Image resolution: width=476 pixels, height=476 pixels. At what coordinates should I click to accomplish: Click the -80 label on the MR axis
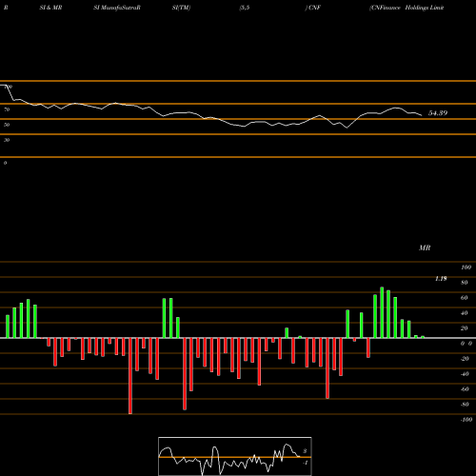click(x=465, y=405)
